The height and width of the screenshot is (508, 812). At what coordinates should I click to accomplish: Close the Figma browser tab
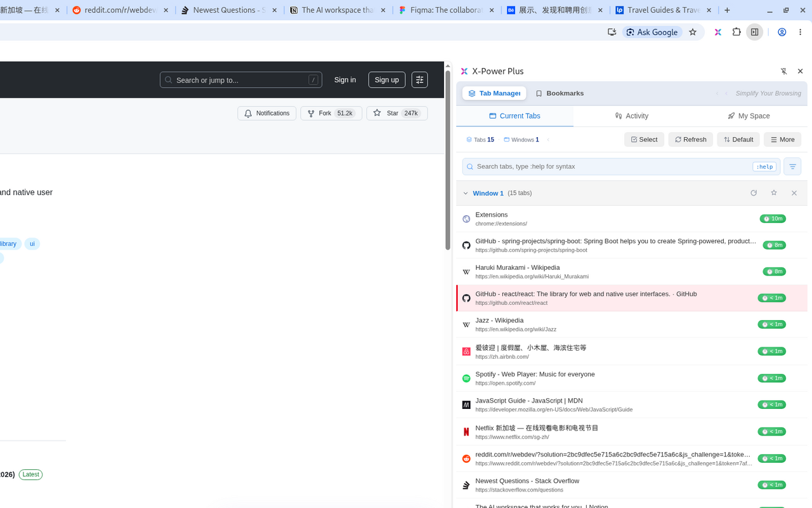point(491,10)
